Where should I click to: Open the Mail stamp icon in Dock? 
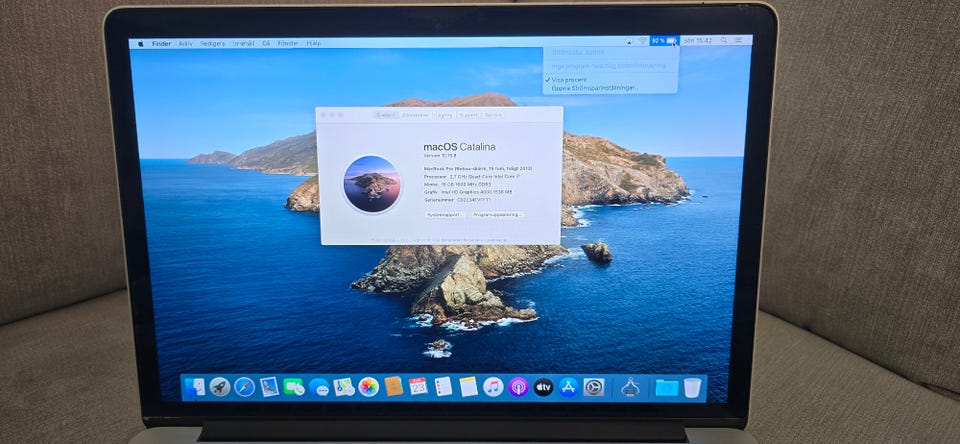(x=269, y=386)
